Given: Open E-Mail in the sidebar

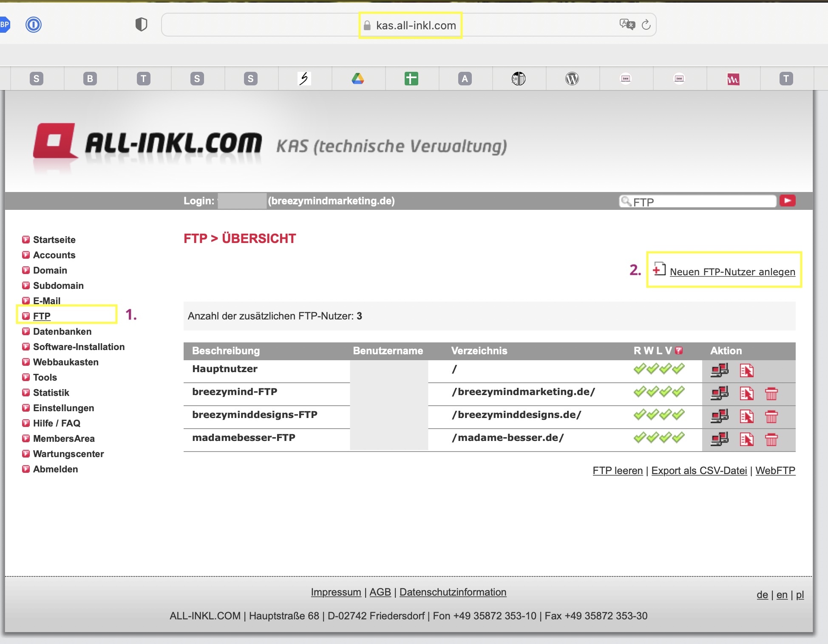Looking at the screenshot, I should [x=47, y=301].
